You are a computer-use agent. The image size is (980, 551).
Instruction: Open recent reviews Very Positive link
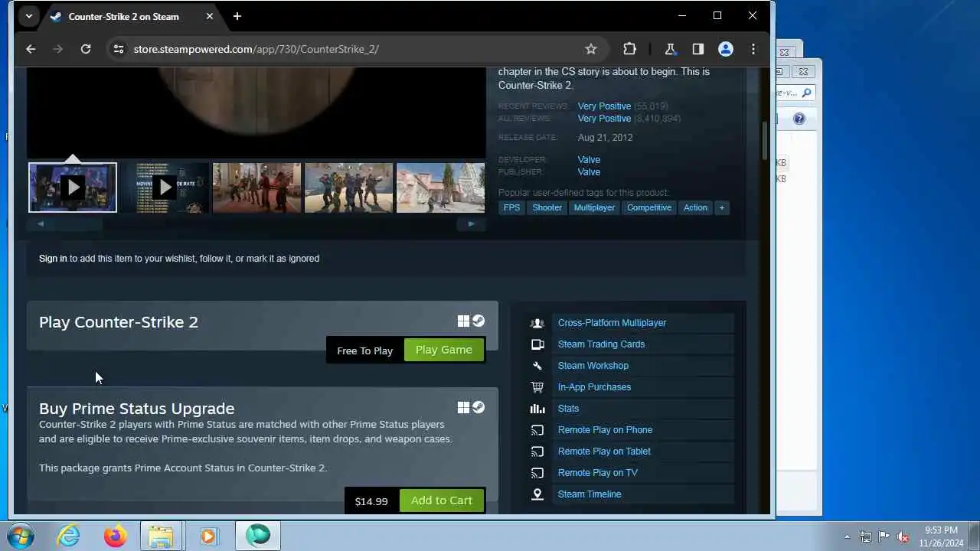604,106
